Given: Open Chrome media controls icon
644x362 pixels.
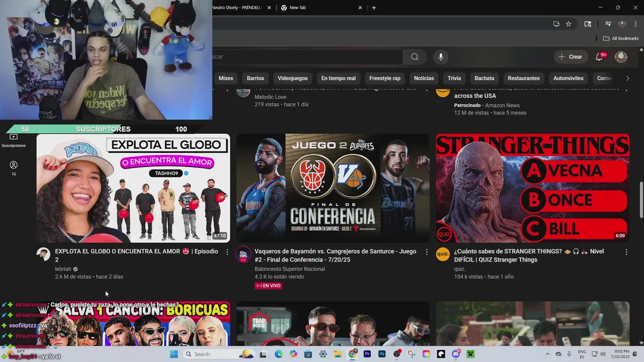Looking at the screenshot, I should click(x=608, y=24).
